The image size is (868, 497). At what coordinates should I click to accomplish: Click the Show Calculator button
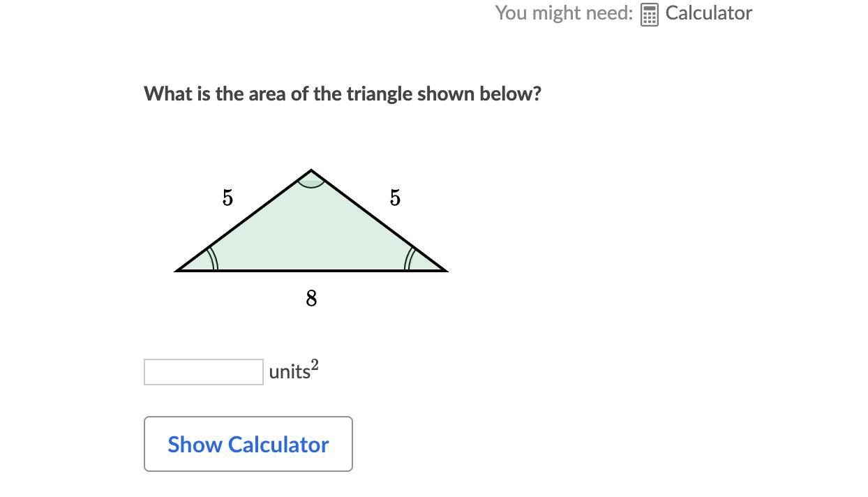pos(248,444)
